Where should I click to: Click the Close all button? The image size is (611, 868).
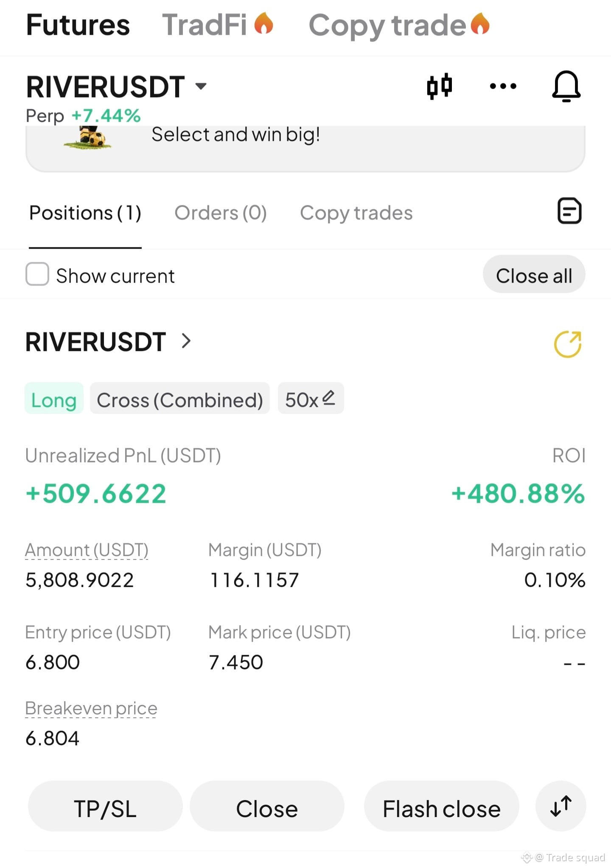point(534,274)
